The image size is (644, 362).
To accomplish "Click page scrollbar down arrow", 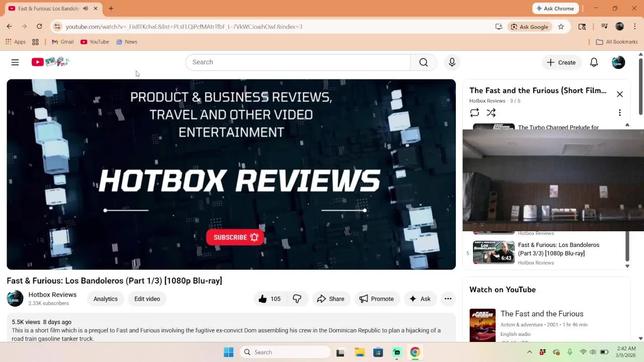I will pyautogui.click(x=640, y=339).
